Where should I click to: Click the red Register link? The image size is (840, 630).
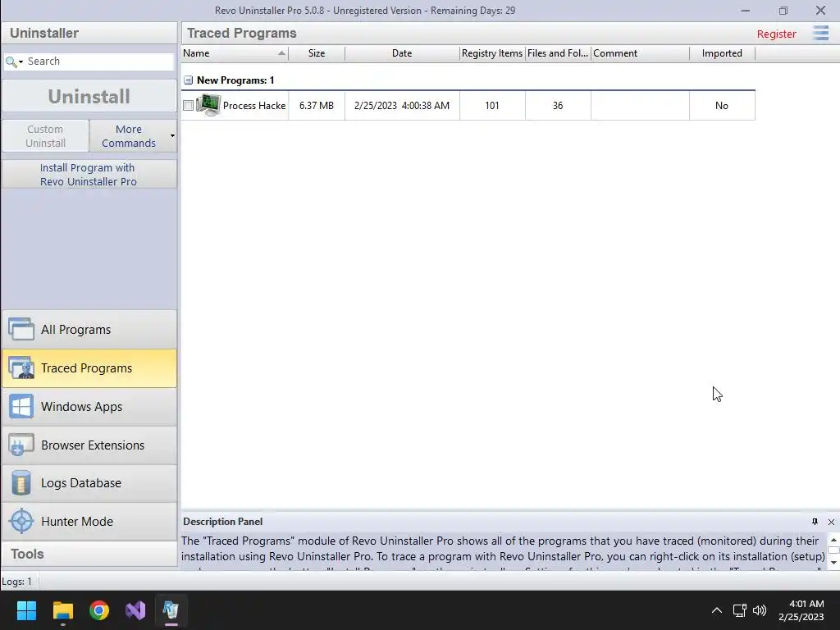[776, 34]
